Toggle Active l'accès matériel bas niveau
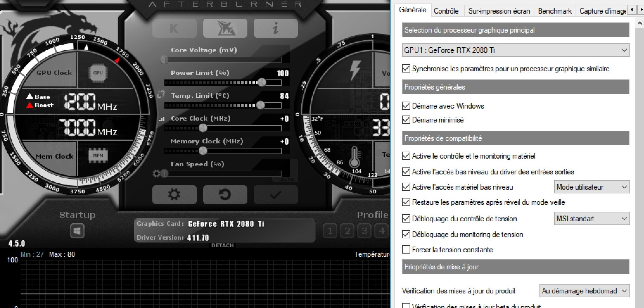644x308 pixels. (x=406, y=187)
